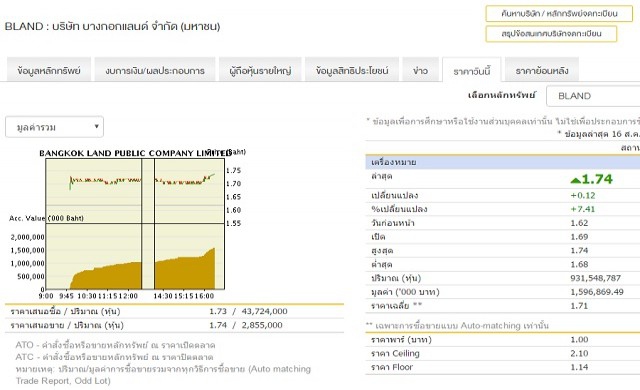Click the เครื่องหมาย header row
This screenshot has width=640, height=390.
502,162
